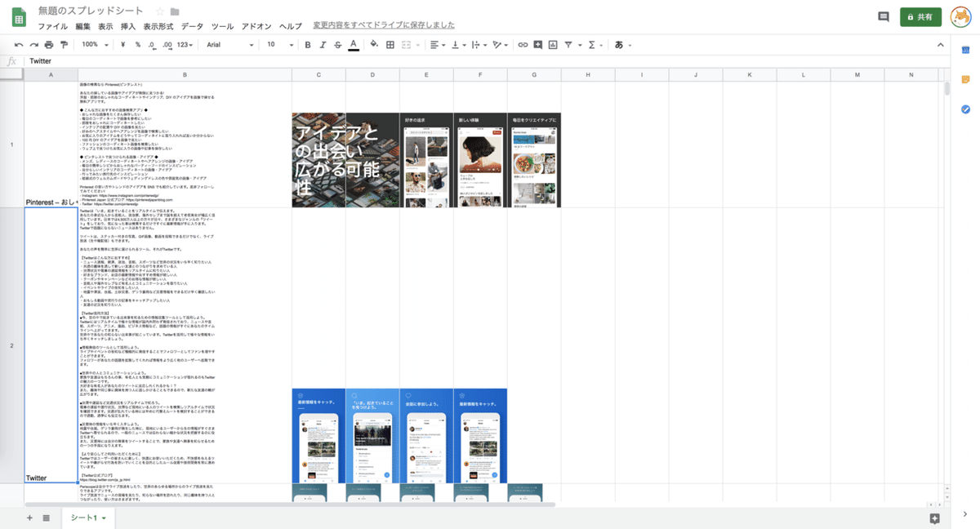Click the merge cells icon
The image size is (980, 529).
[408, 44]
